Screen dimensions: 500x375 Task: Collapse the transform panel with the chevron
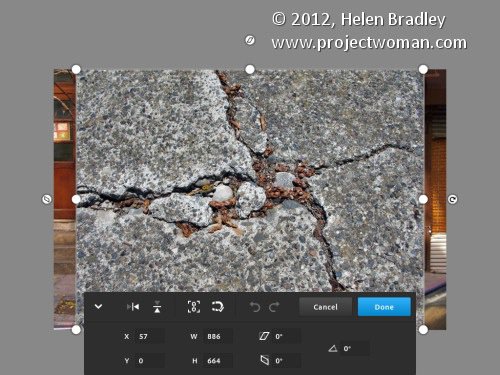click(x=98, y=306)
